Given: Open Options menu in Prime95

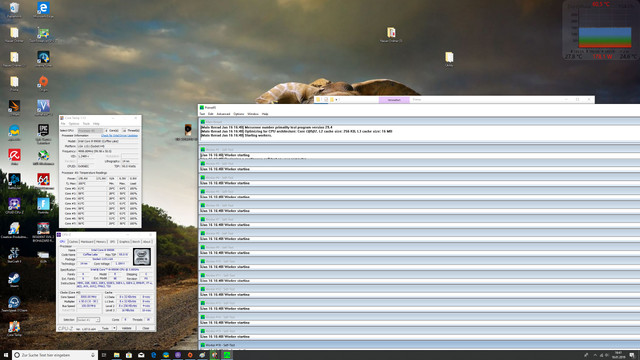Looking at the screenshot, I should point(239,114).
